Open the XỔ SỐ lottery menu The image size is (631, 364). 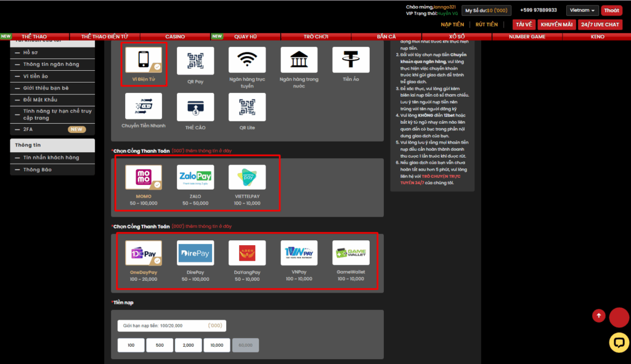tap(457, 36)
